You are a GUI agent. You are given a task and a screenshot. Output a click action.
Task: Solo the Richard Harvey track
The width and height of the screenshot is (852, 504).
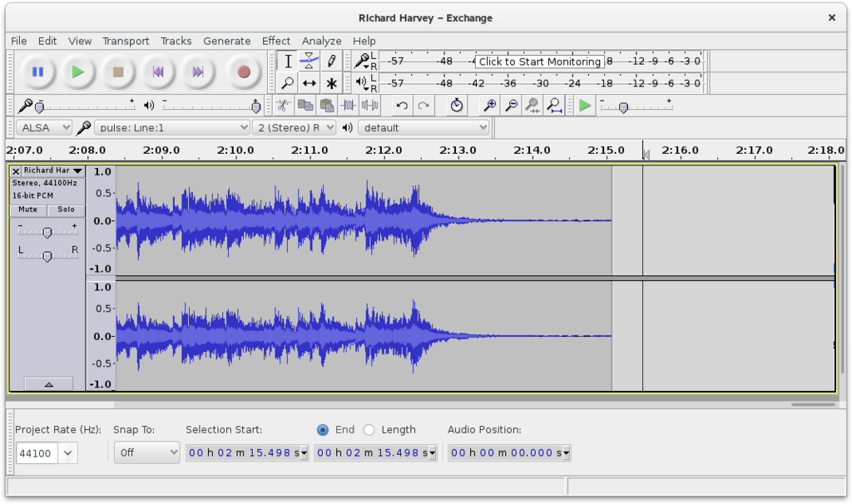66,210
